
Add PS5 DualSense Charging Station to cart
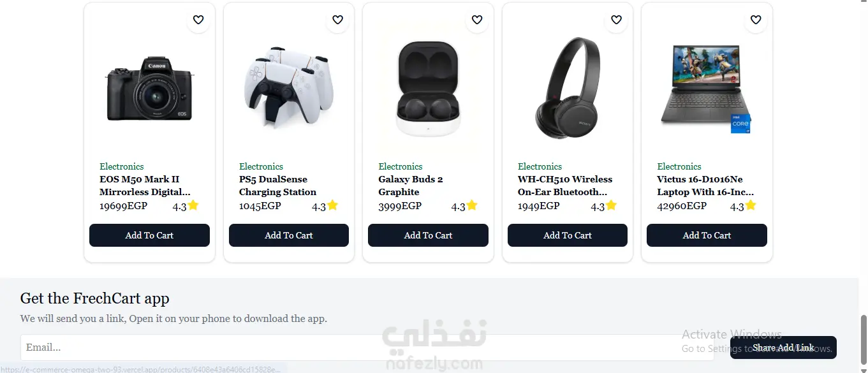pos(289,235)
